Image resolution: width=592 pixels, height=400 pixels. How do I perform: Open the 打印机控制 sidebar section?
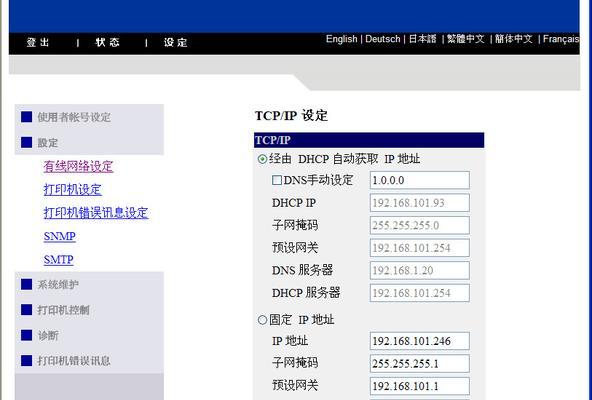63,310
